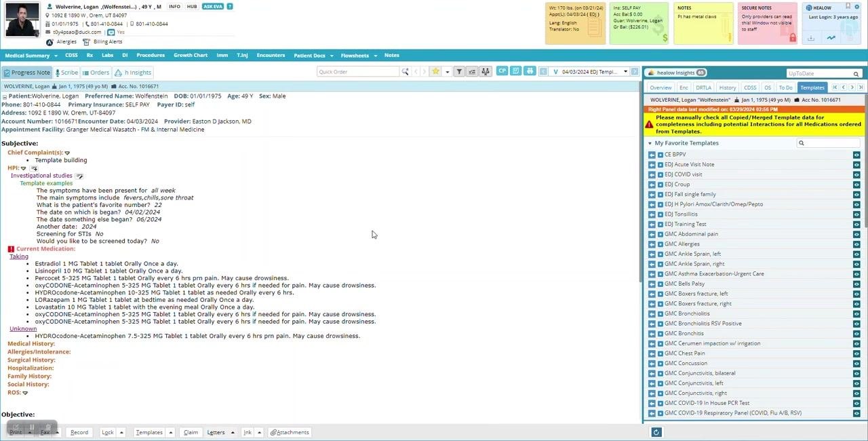The image size is (868, 441).
Task: Go to previous encounter arrow
Action: (543, 72)
